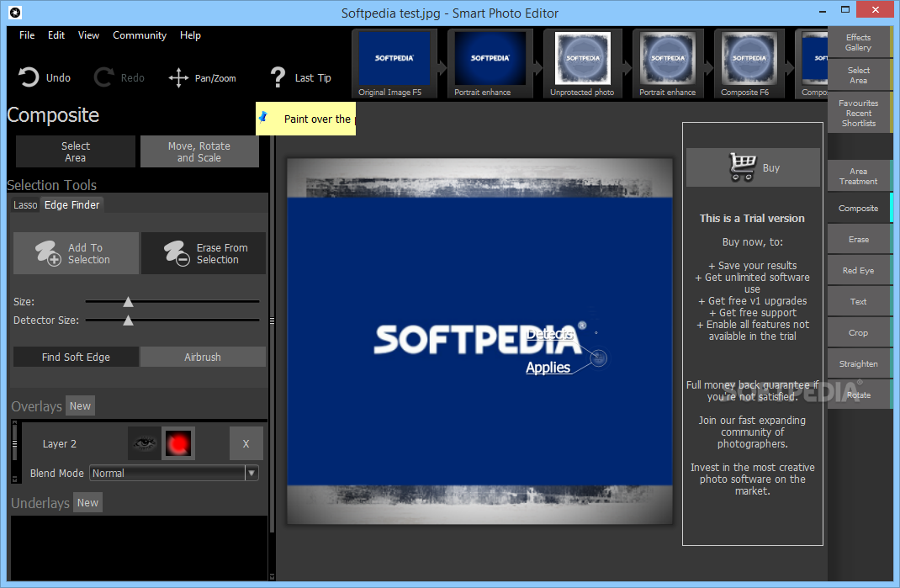Screen dimensions: 900x588
Task: Select Composite tool in right sidebar
Action: pos(858,209)
